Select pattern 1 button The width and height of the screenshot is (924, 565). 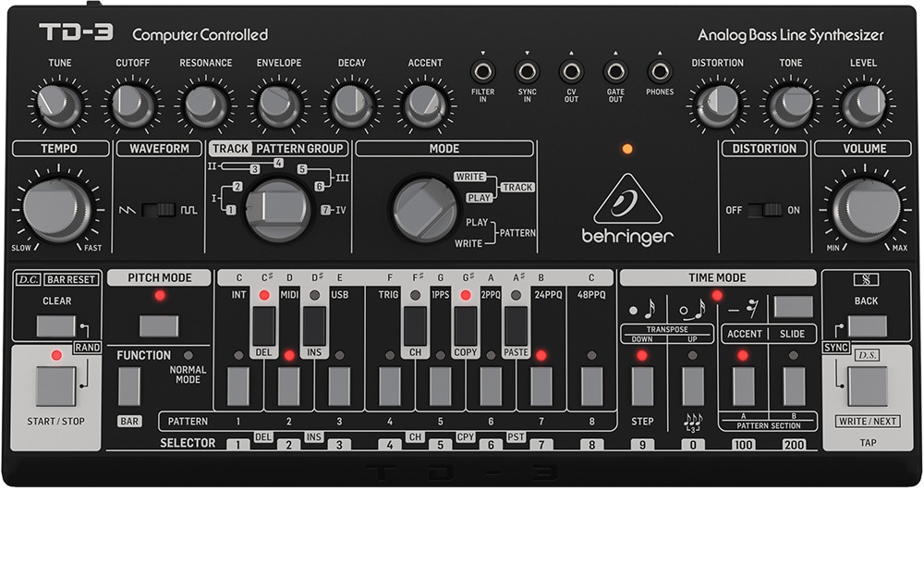coord(238,387)
